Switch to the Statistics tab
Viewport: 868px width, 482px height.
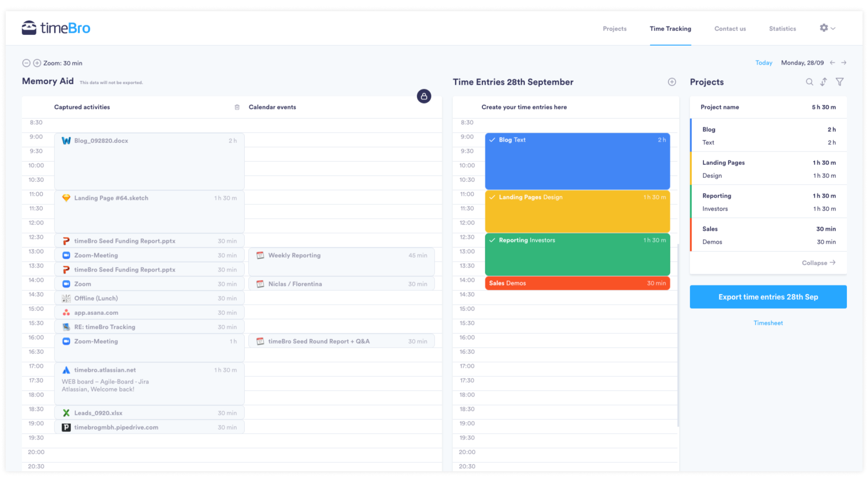[x=782, y=28]
